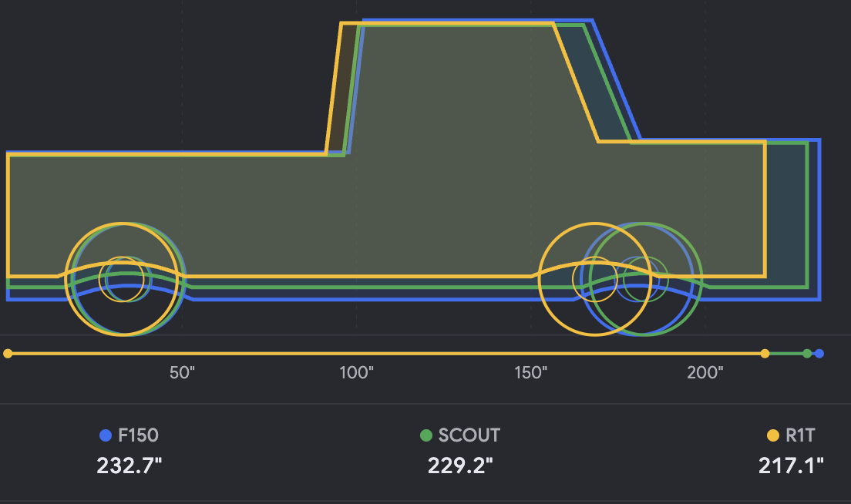The height and width of the screenshot is (504, 851).
Task: Select the SCOUT legend label
Action: point(469,435)
